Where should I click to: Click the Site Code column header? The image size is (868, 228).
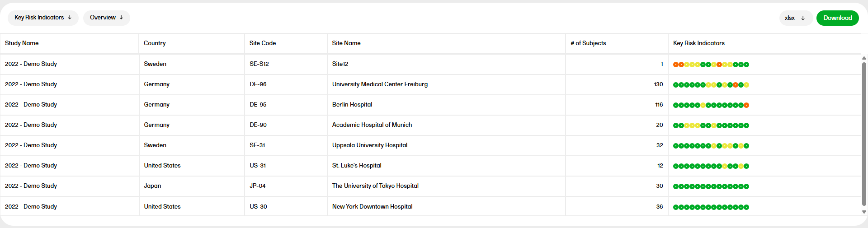[x=263, y=43]
